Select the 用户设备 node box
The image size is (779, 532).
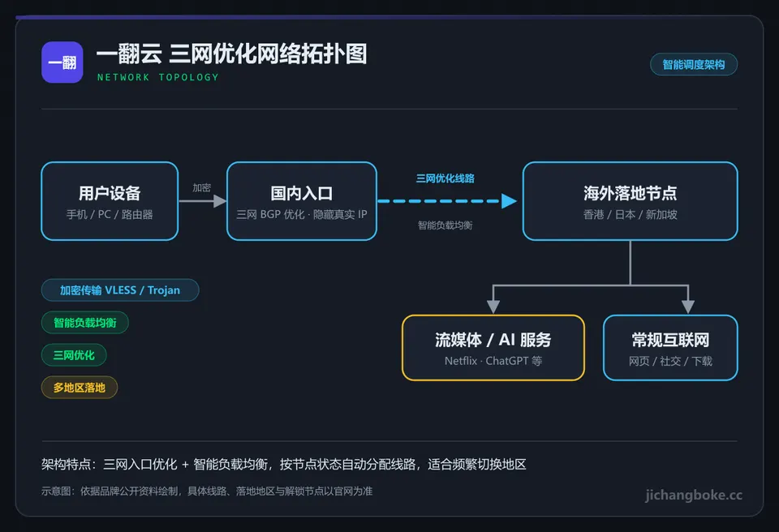click(x=110, y=201)
